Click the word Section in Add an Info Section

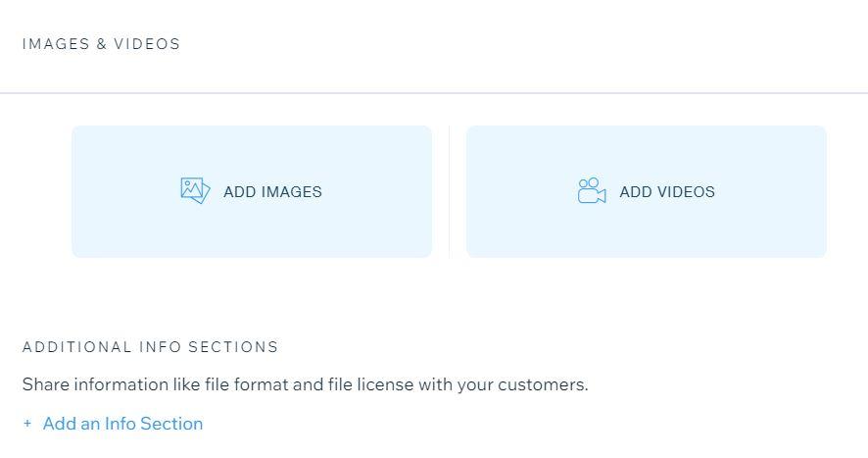coord(171,424)
